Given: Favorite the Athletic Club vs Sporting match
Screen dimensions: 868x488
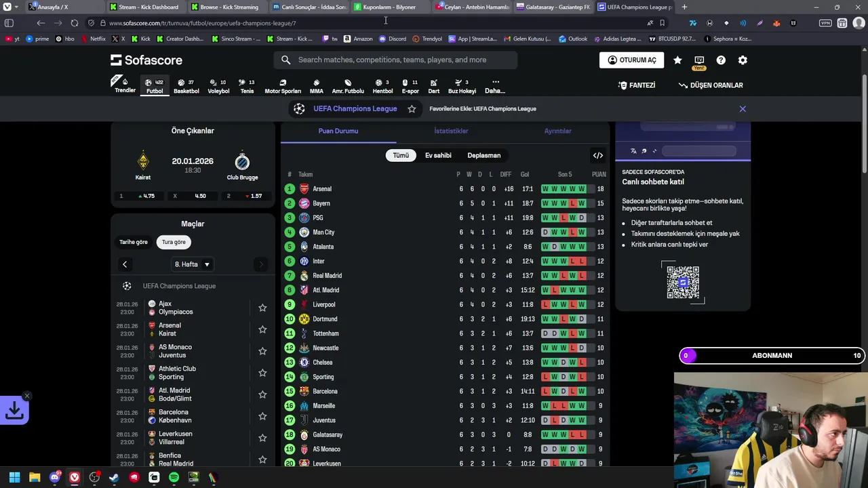Looking at the screenshot, I should pyautogui.click(x=262, y=373).
